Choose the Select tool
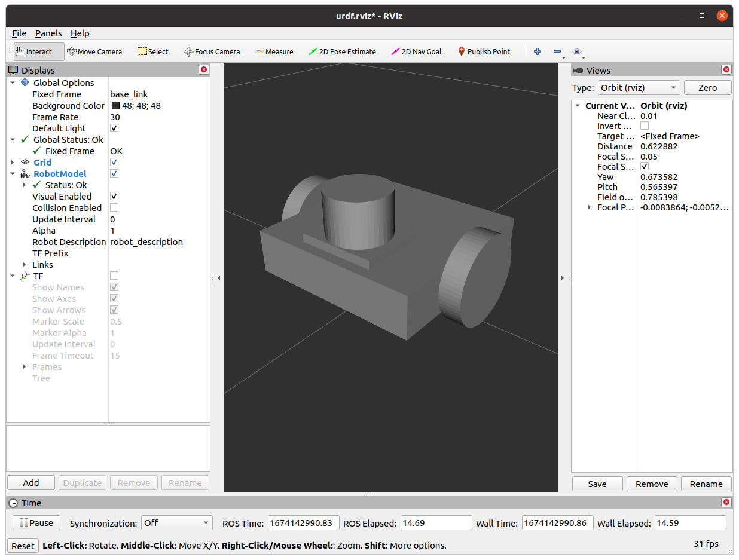The image size is (739, 560). [152, 51]
